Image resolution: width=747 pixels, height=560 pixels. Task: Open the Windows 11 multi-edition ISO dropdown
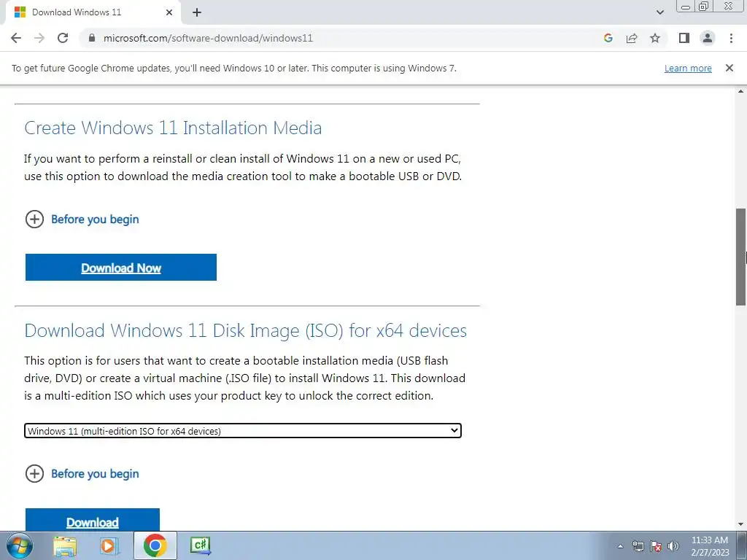pos(243,431)
